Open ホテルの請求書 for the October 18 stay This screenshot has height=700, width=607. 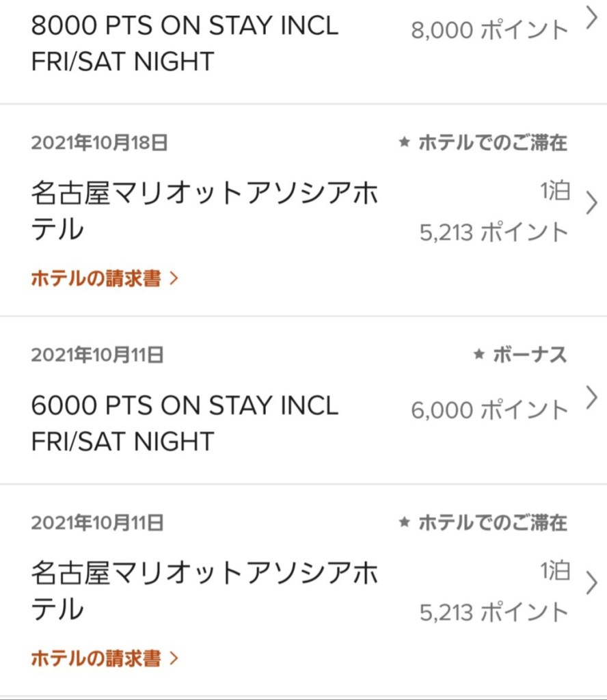[x=96, y=279]
